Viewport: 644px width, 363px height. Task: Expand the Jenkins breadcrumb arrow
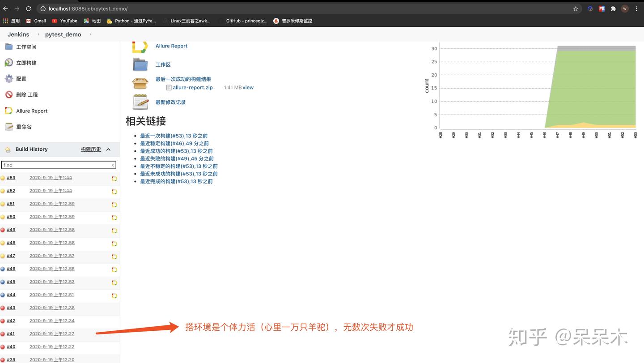coord(38,34)
